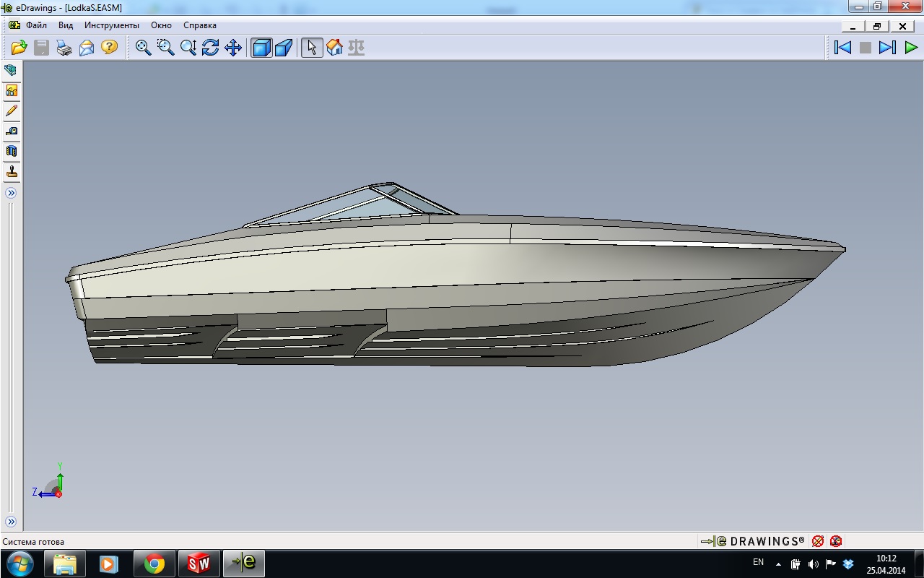Open the Инструменты menu
Image resolution: width=924 pixels, height=578 pixels.
click(x=111, y=25)
